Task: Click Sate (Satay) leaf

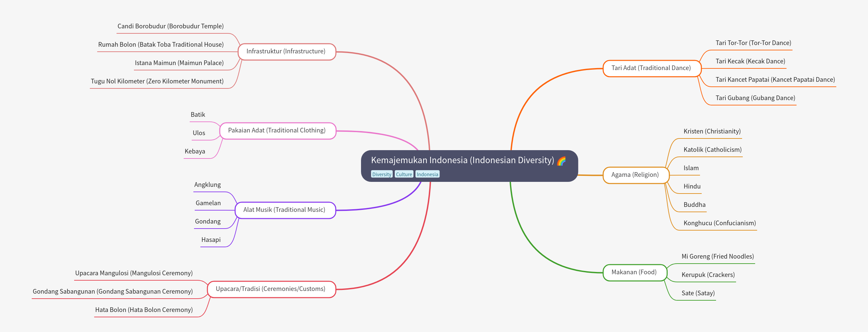Action: click(x=698, y=293)
